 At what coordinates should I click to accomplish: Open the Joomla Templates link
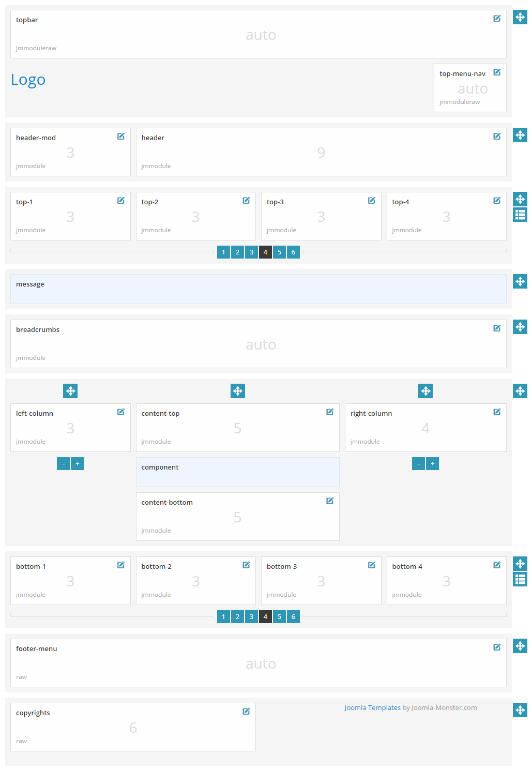pyautogui.click(x=372, y=708)
